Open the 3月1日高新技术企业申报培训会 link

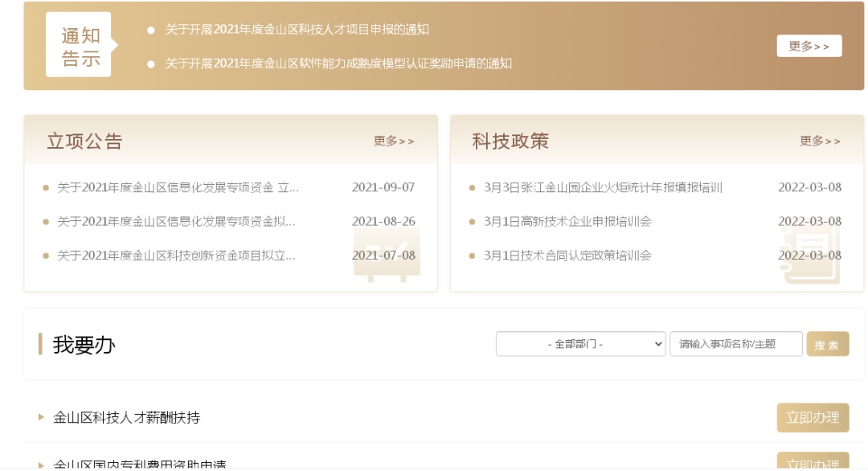pyautogui.click(x=567, y=222)
